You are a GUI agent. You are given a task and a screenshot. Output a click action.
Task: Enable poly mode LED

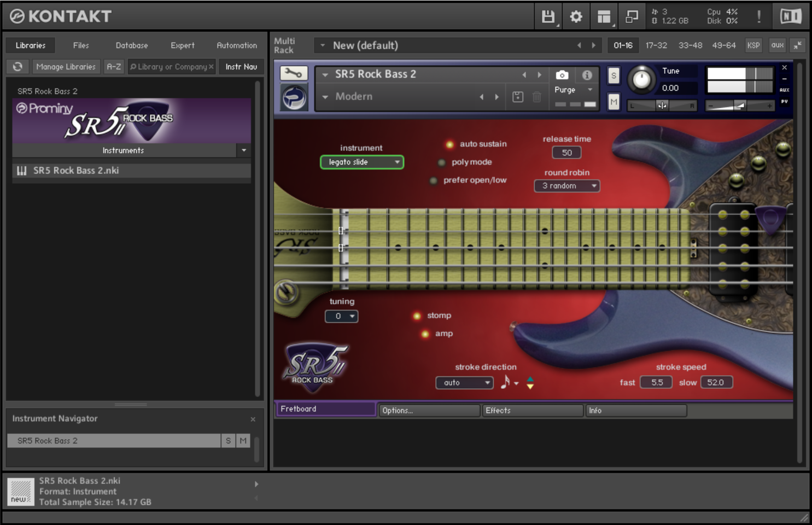click(x=441, y=162)
